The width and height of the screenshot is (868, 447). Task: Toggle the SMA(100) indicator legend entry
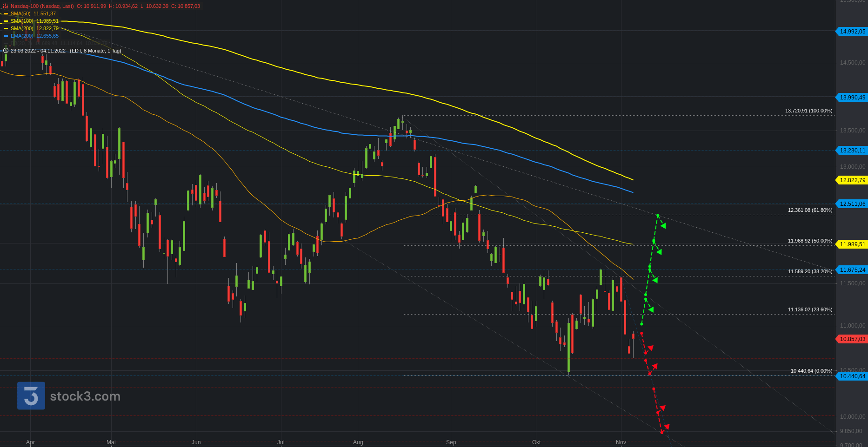pos(34,21)
